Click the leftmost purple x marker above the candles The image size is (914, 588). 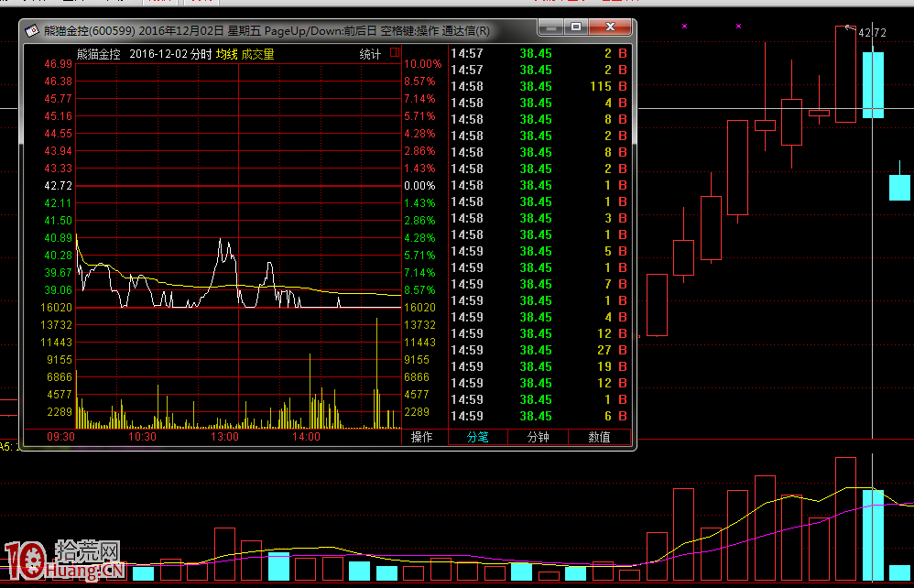pos(683,27)
